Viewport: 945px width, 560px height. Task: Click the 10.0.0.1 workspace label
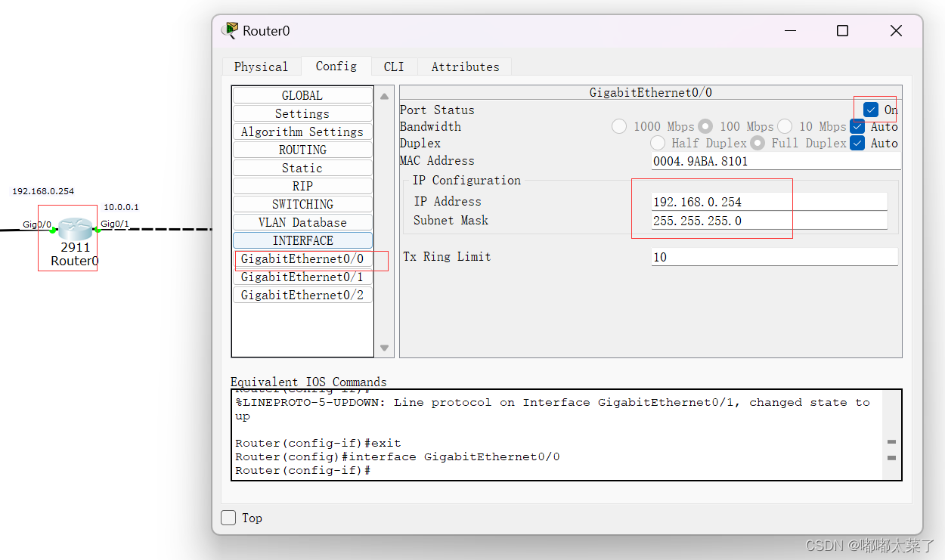[121, 206]
